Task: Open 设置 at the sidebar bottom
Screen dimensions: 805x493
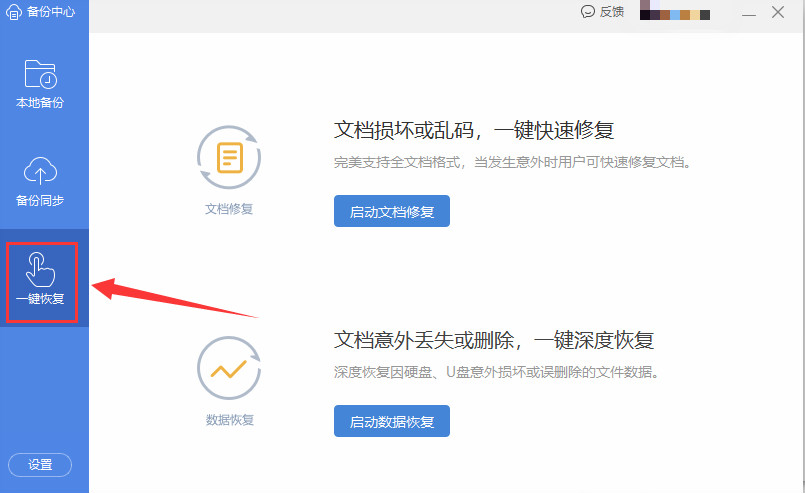Action: click(40, 465)
